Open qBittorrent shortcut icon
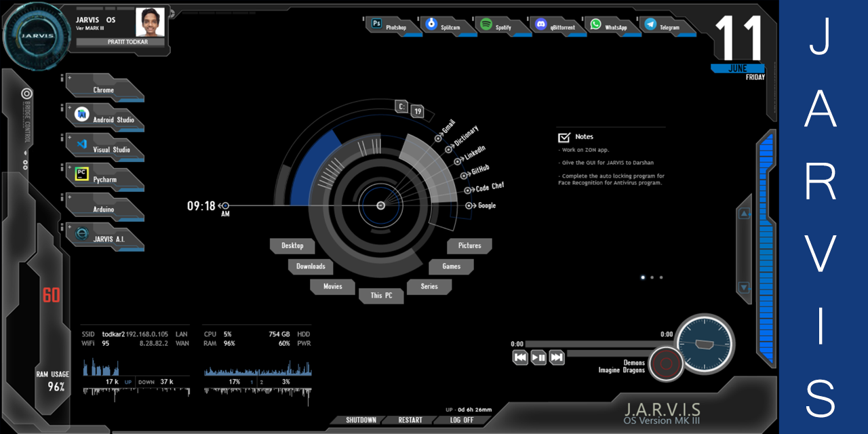Viewport: 868px width, 434px height. click(540, 24)
